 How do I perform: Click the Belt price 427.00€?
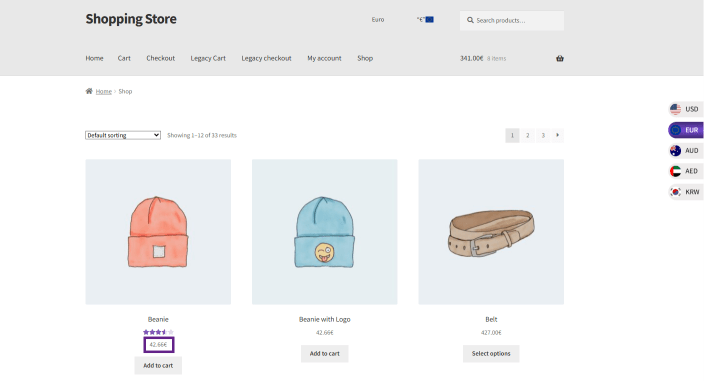[x=491, y=333]
